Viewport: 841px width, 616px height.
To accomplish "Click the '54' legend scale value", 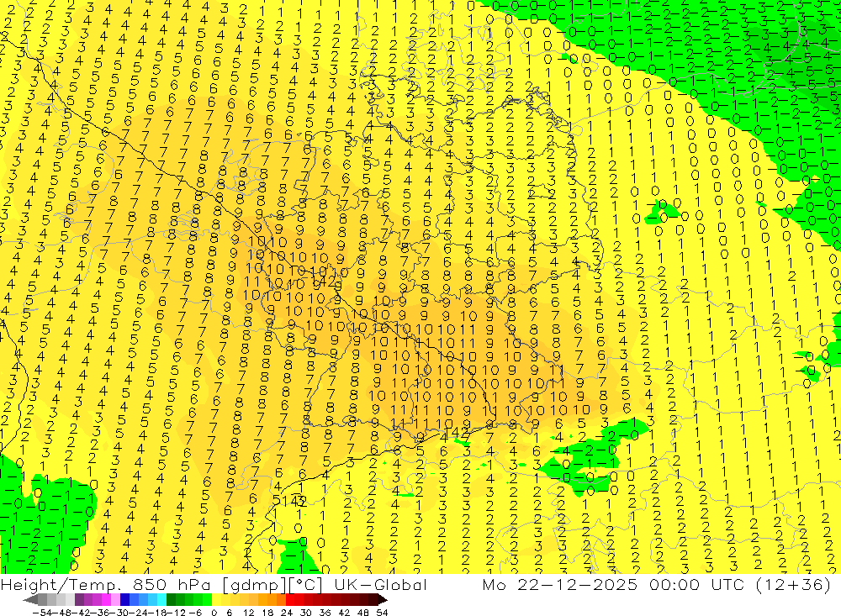I will pos(382,613).
